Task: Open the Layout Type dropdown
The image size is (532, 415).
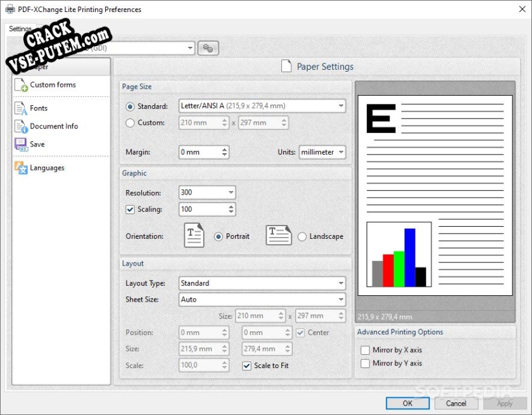Action: [x=262, y=283]
